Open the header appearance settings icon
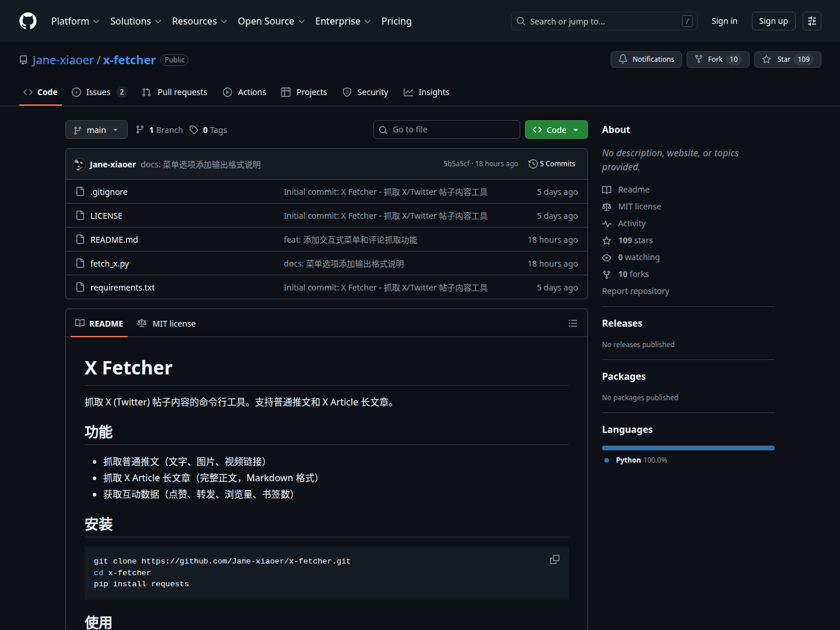The image size is (840, 630). click(811, 21)
